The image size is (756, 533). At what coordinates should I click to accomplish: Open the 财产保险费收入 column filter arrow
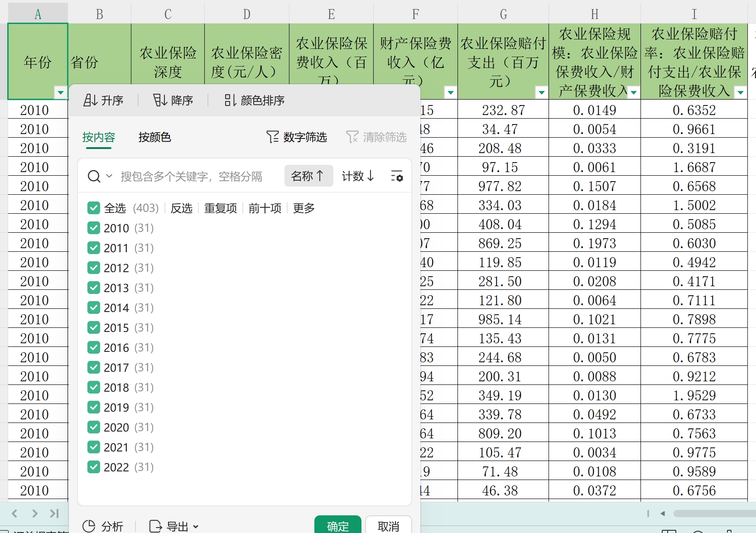click(x=450, y=92)
